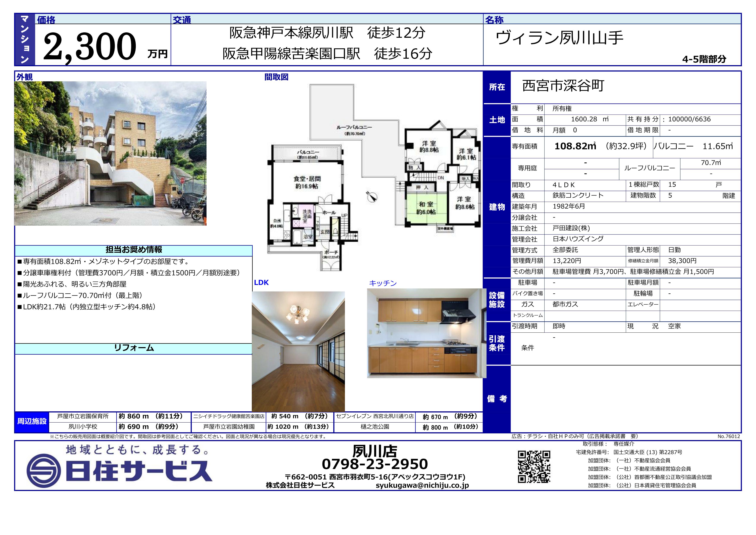Open the exterior building photo
Screen dimensions: 756x535
pyautogui.click(x=110, y=153)
